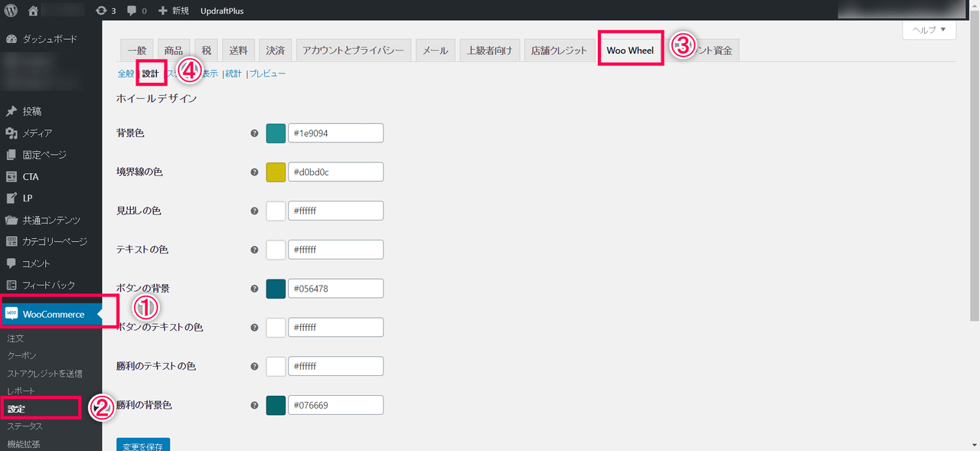
Task: Pick ボタンの背景 swatch #056478
Action: tap(276, 289)
